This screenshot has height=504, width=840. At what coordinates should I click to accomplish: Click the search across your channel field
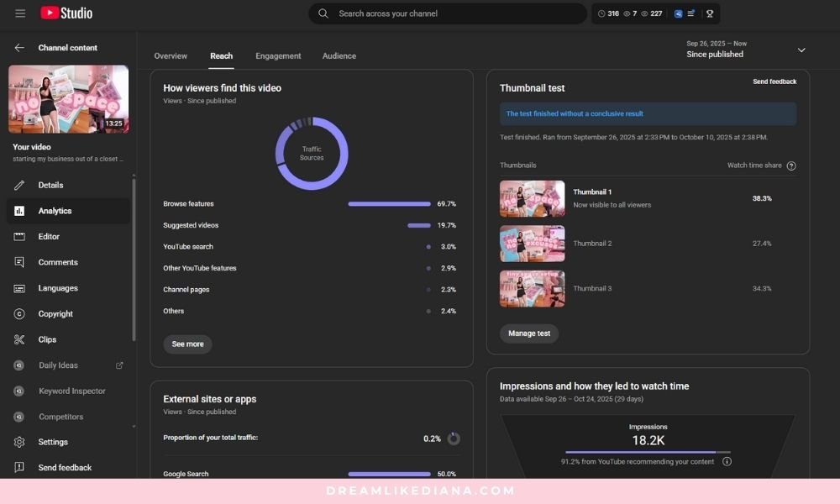(448, 13)
